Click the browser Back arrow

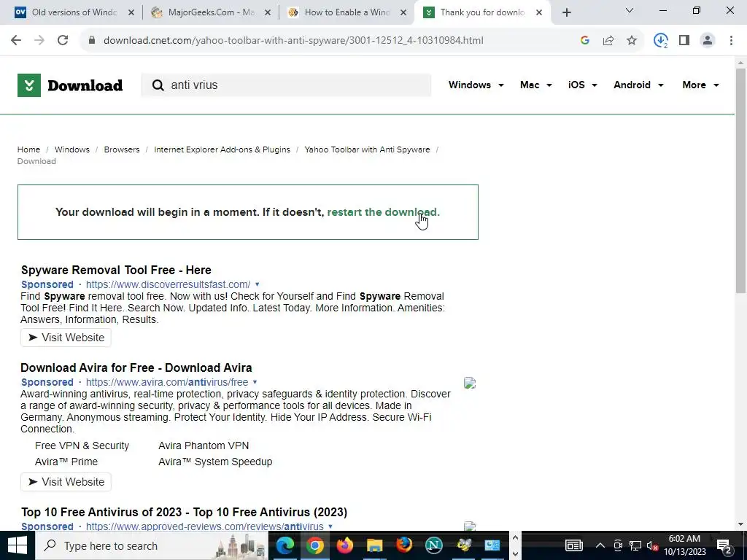[x=16, y=41]
